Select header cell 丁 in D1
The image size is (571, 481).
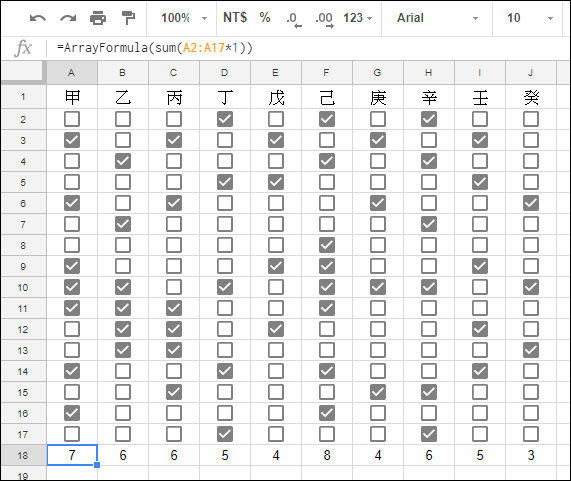pyautogui.click(x=225, y=97)
